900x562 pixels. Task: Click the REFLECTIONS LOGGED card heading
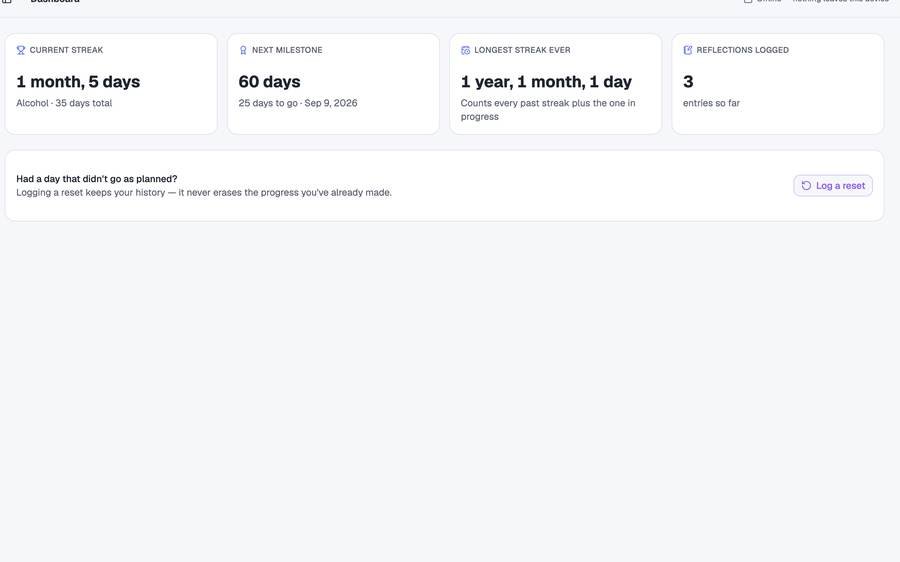coord(743,51)
